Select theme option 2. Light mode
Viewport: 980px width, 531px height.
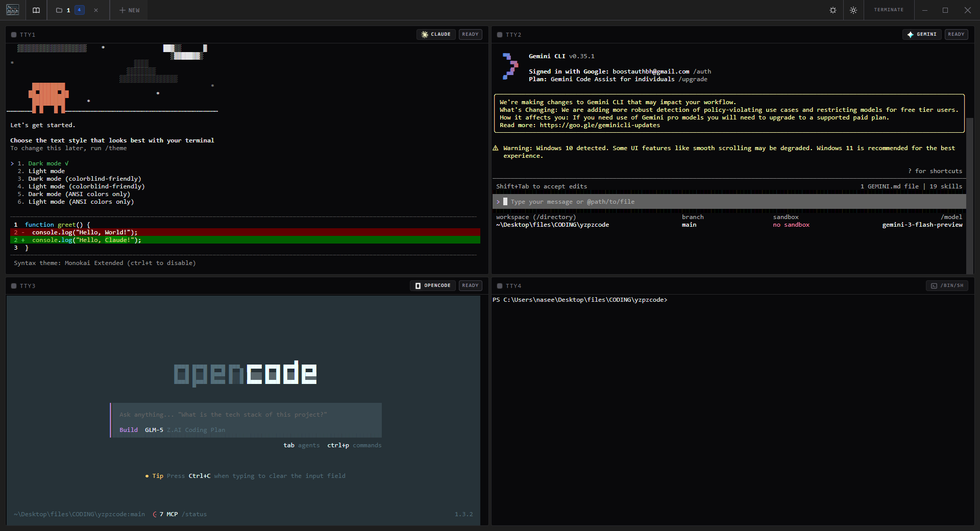[x=41, y=171]
